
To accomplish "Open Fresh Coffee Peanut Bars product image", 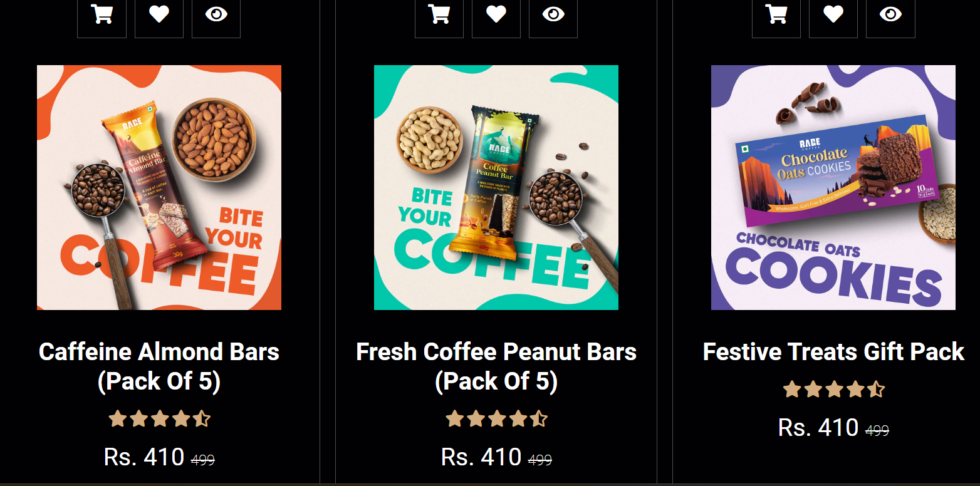I will coord(496,187).
